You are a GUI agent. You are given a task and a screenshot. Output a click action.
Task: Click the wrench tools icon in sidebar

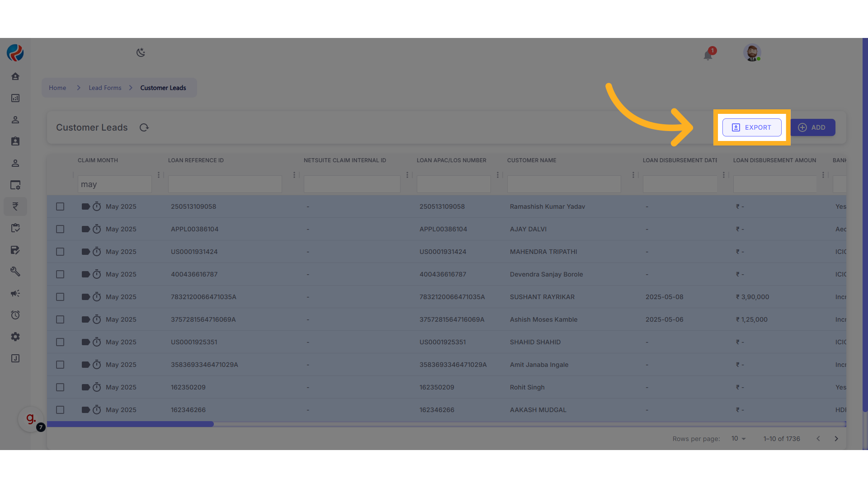tap(15, 272)
